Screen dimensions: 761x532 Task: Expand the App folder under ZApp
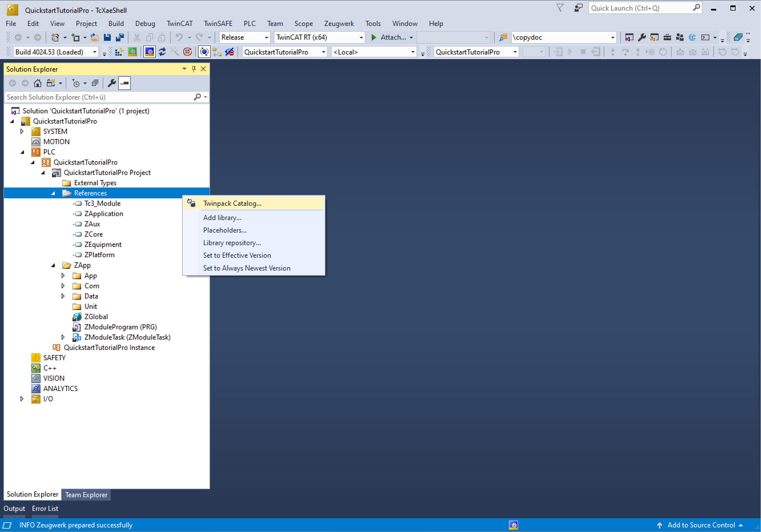pyautogui.click(x=63, y=276)
